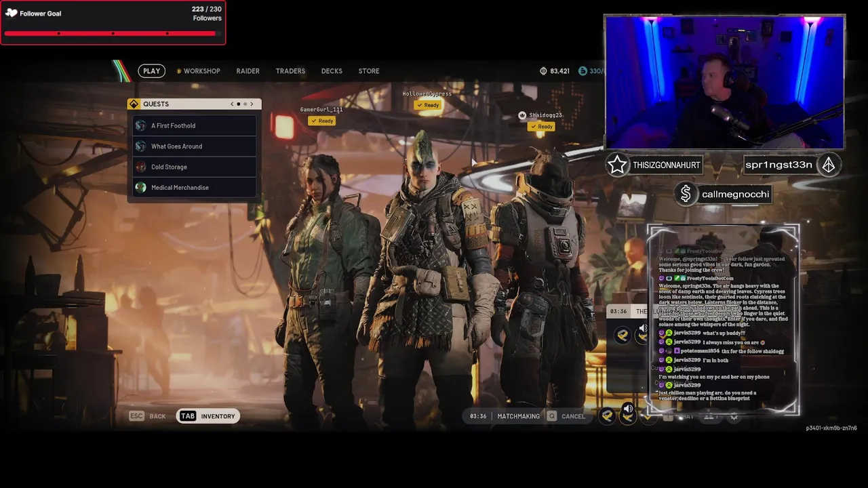Image resolution: width=868 pixels, height=488 pixels.
Task: Open INVENTORY with the TAB button
Action: [x=208, y=416]
